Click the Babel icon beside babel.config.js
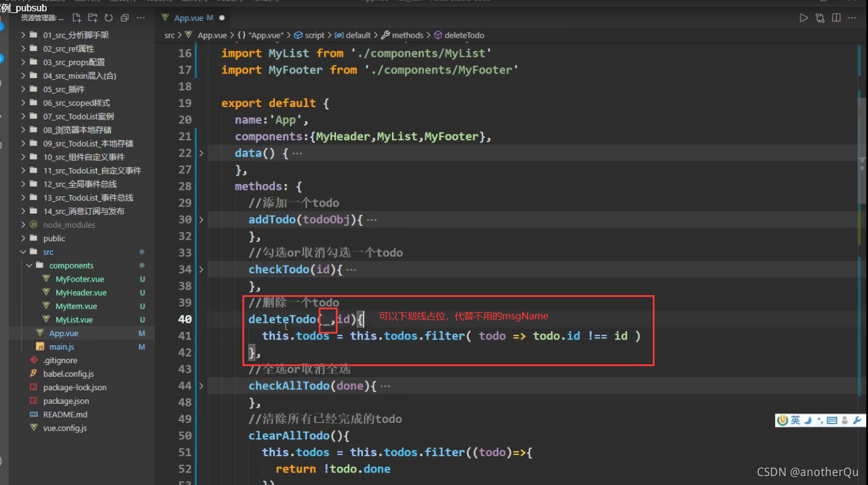 (34, 374)
